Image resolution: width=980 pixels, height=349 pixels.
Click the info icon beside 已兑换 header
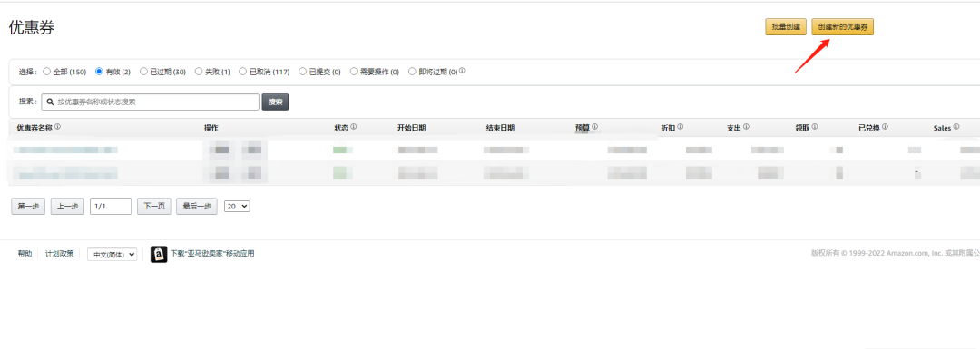[886, 127]
